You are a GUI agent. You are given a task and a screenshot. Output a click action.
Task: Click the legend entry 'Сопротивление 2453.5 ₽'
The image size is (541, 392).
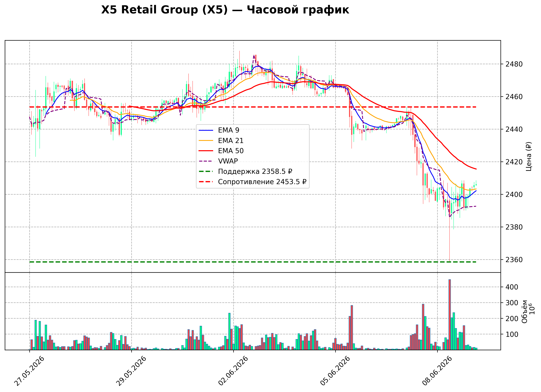pyautogui.click(x=253, y=182)
